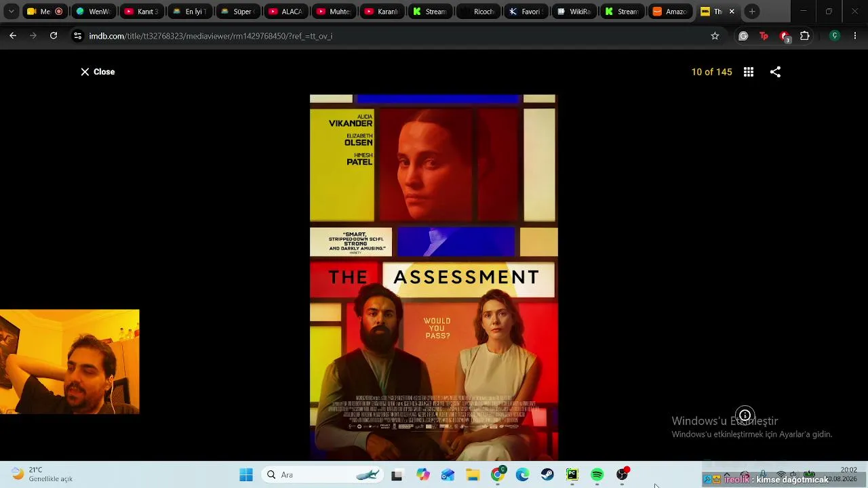Open Task View on the taskbar
868x488 pixels.
click(397, 475)
